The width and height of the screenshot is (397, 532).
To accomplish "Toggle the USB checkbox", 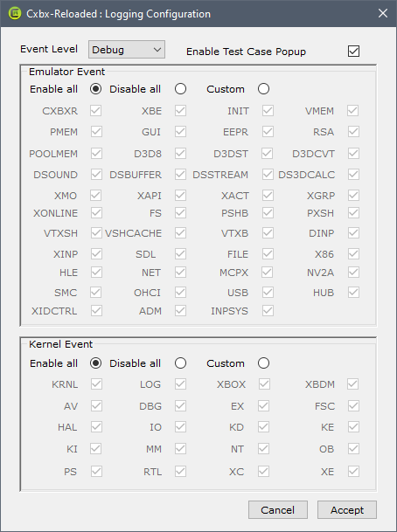I will [268, 292].
